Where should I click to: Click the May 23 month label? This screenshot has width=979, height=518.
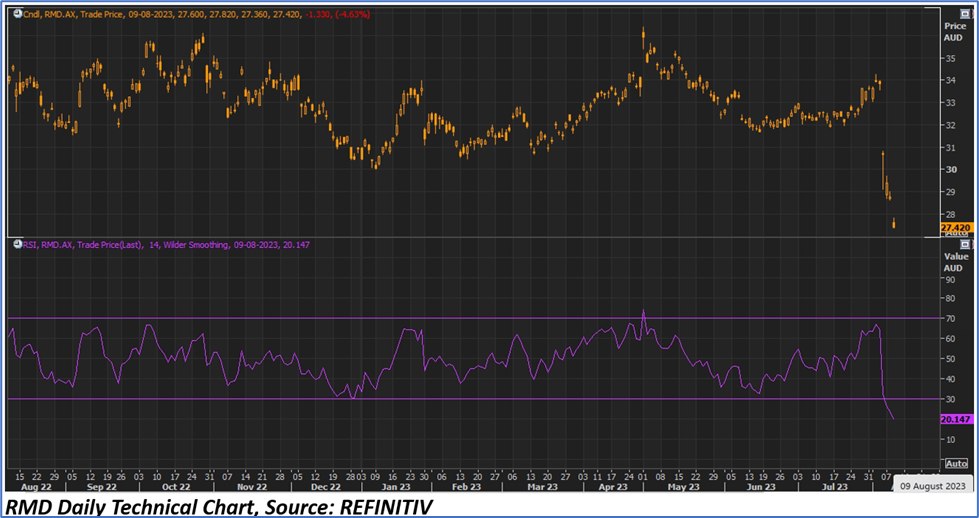[684, 487]
